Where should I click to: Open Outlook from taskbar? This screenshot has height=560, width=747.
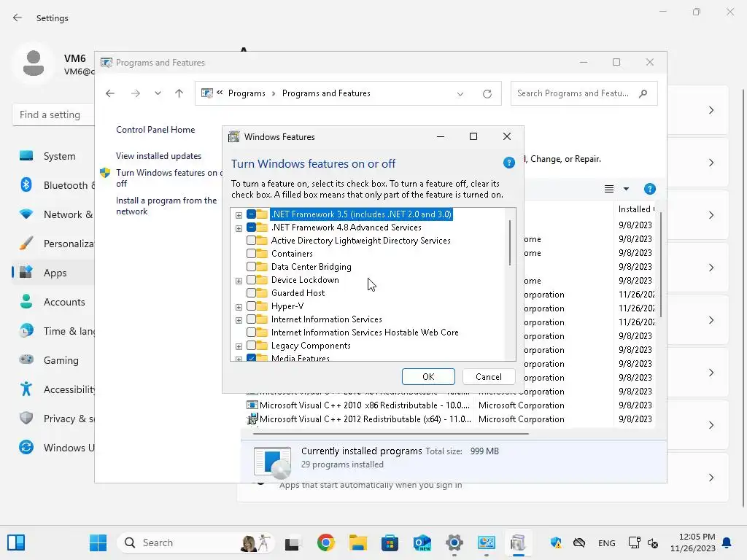[422, 542]
